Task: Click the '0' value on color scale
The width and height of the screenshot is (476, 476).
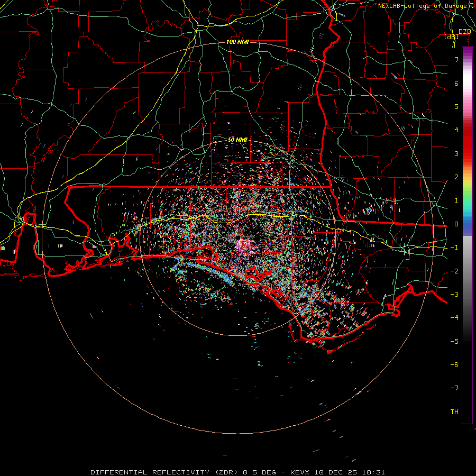Action: click(x=456, y=224)
